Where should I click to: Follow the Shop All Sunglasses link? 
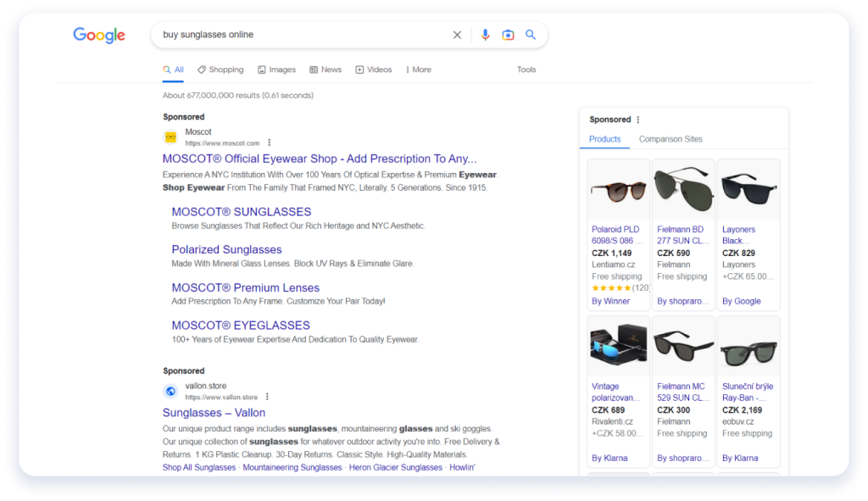click(x=198, y=466)
